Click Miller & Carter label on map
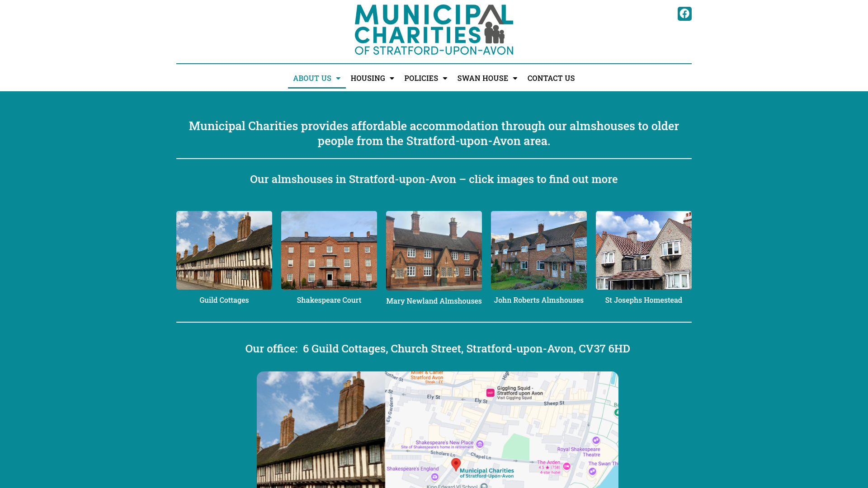The image size is (868, 488). [x=427, y=377]
